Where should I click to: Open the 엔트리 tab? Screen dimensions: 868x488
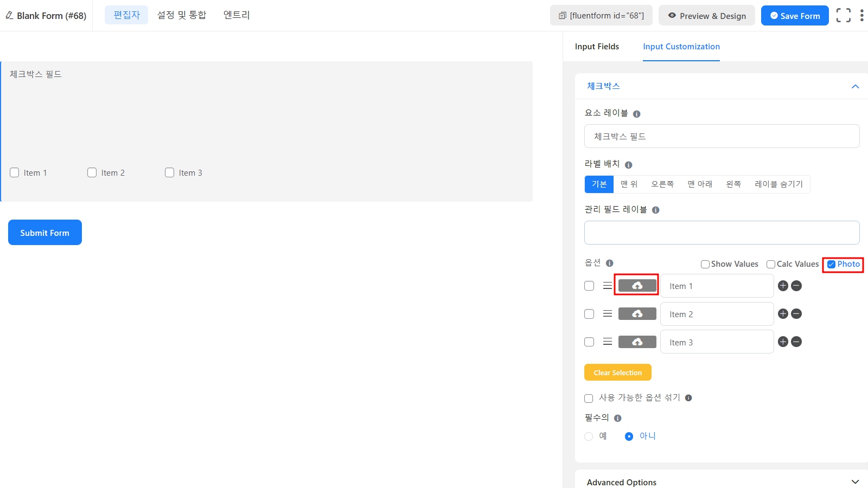[237, 15]
